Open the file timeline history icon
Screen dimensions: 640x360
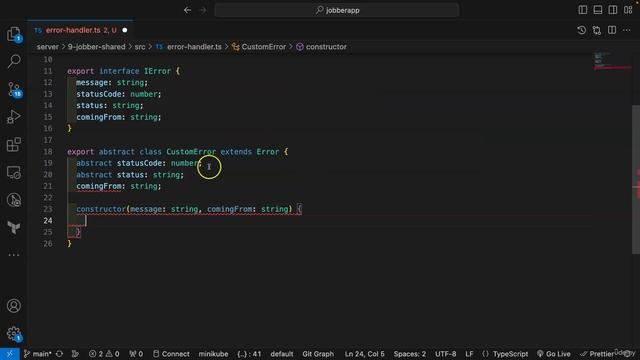[582, 30]
